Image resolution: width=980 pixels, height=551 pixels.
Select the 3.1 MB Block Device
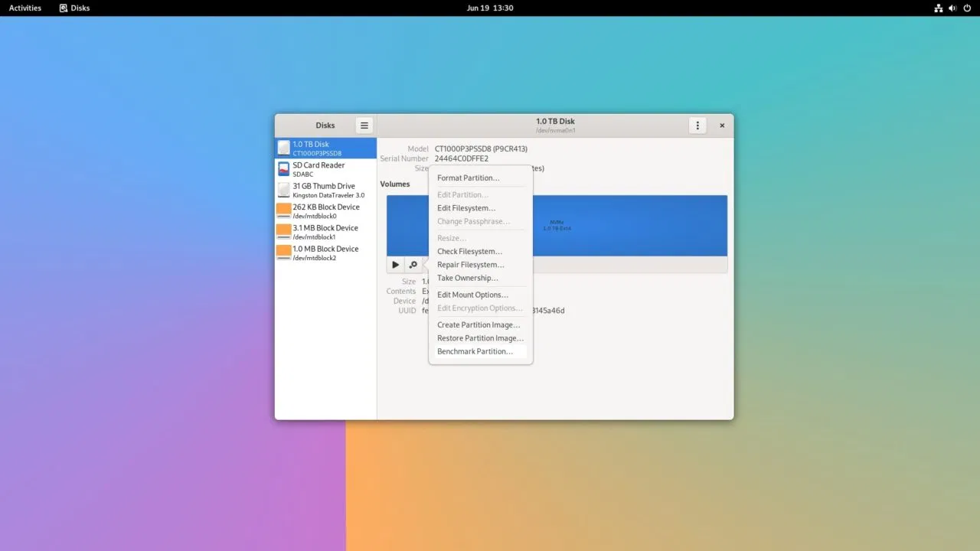325,232
